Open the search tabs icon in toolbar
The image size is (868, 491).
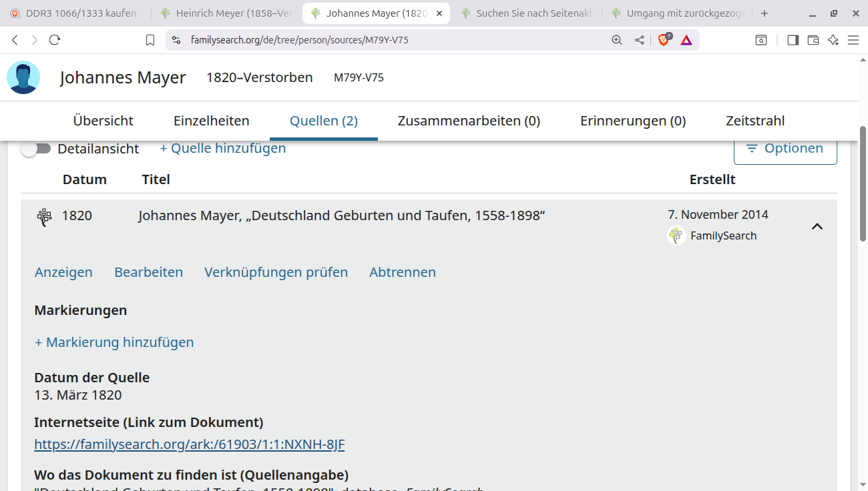pos(761,40)
